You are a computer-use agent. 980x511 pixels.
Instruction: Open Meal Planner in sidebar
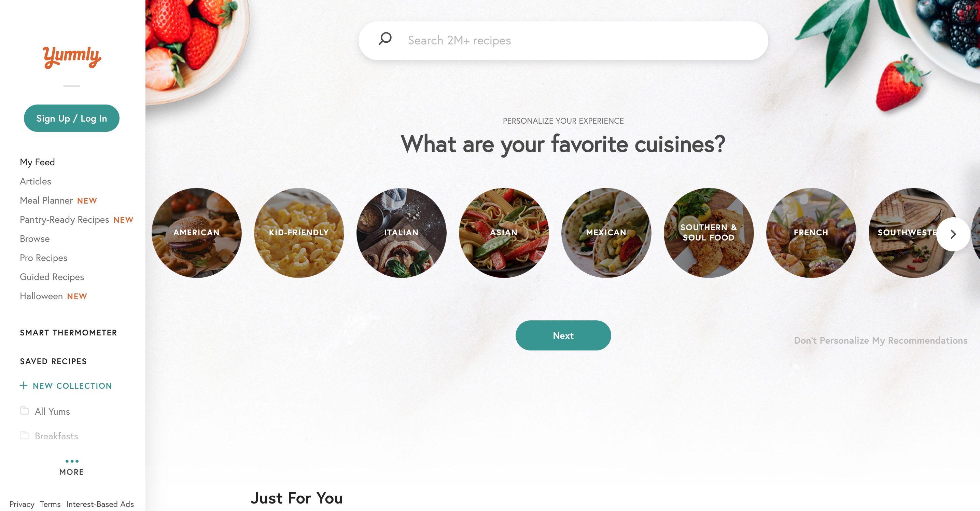(x=46, y=201)
